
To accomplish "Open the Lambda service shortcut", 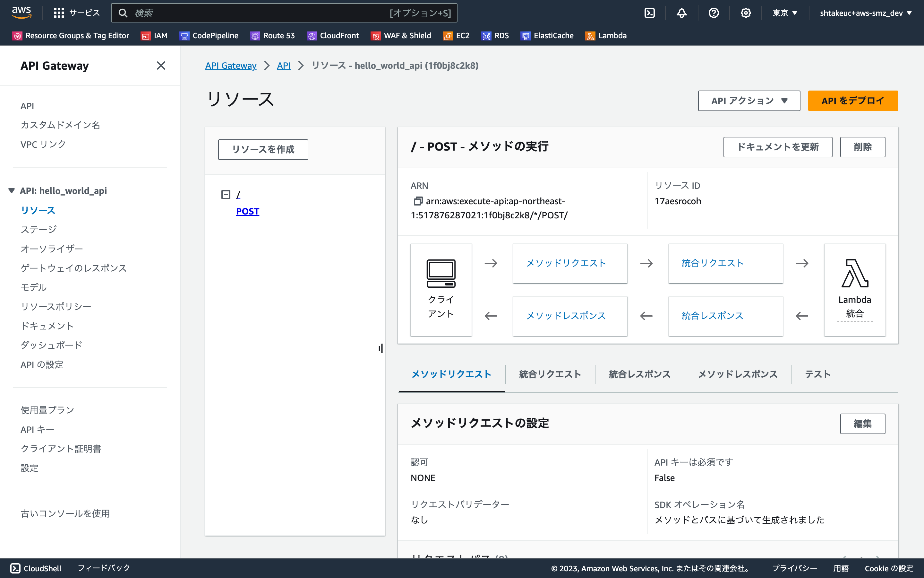I will pyautogui.click(x=606, y=36).
